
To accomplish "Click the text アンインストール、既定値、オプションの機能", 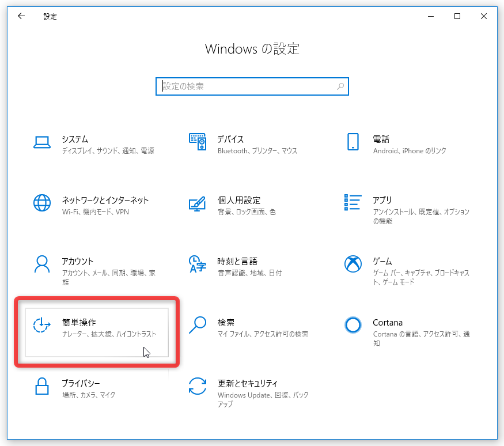I will tap(421, 217).
